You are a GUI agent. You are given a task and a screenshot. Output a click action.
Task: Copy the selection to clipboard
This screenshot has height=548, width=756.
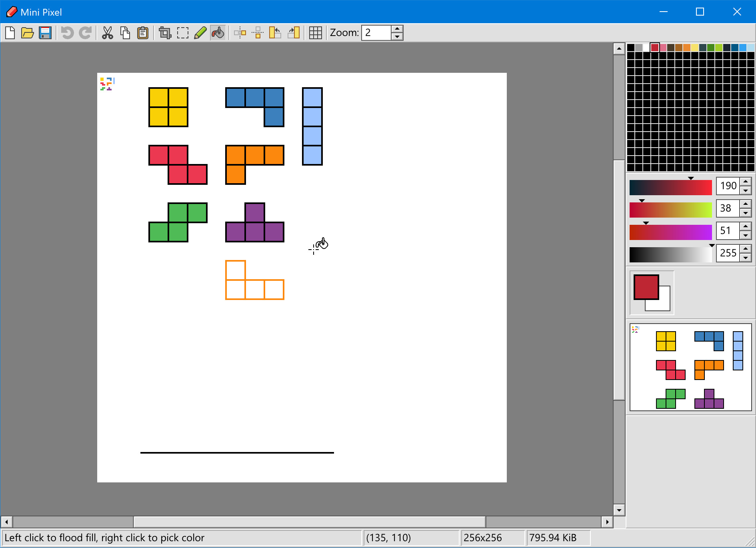pos(125,33)
